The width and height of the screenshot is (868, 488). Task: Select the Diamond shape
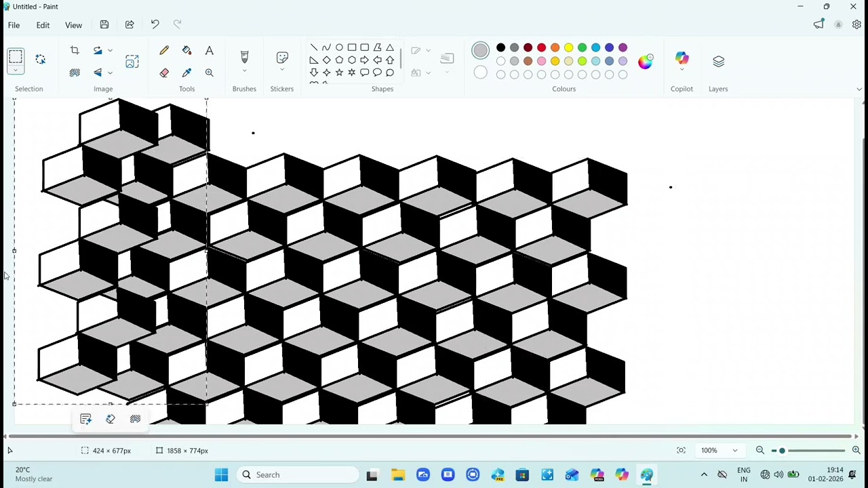[x=326, y=60]
